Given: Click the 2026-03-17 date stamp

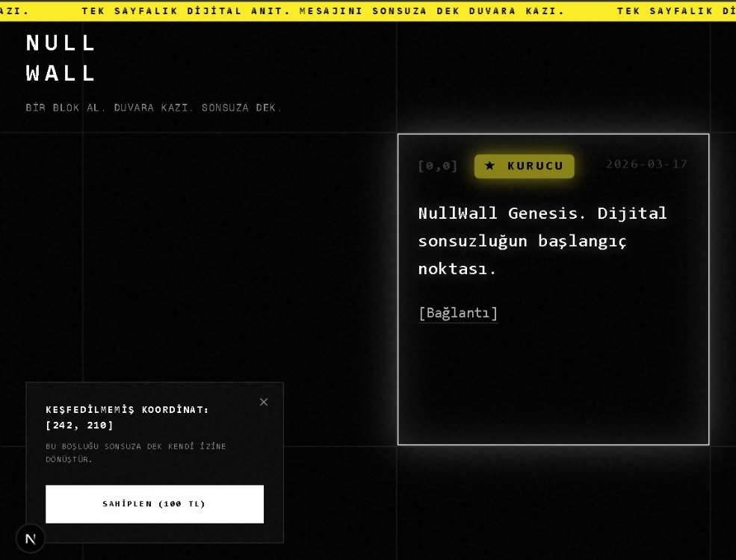Looking at the screenshot, I should 646,164.
